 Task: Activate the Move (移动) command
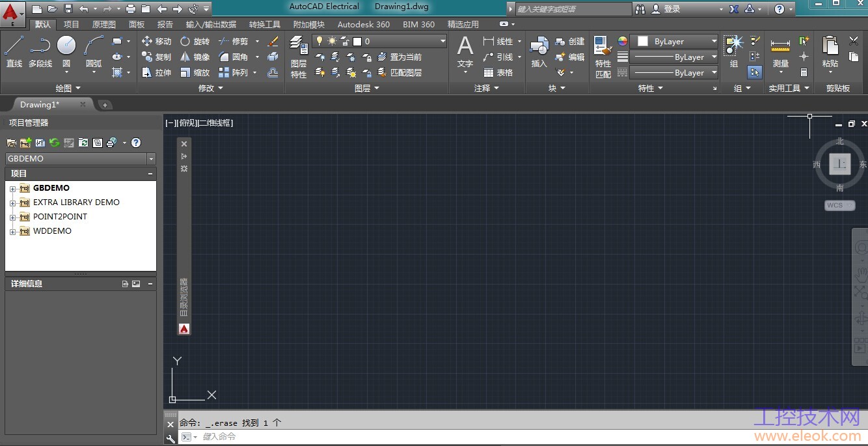[157, 41]
